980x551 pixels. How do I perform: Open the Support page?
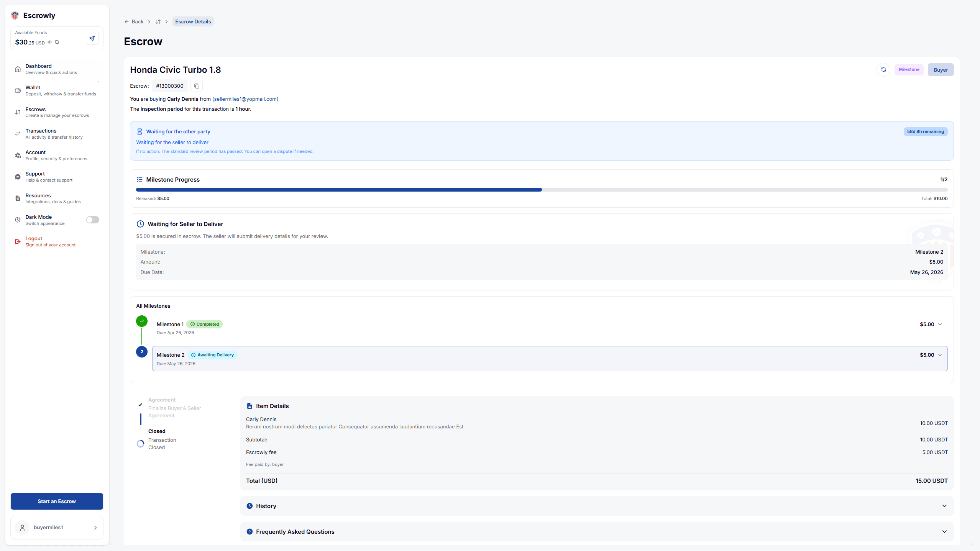57,177
